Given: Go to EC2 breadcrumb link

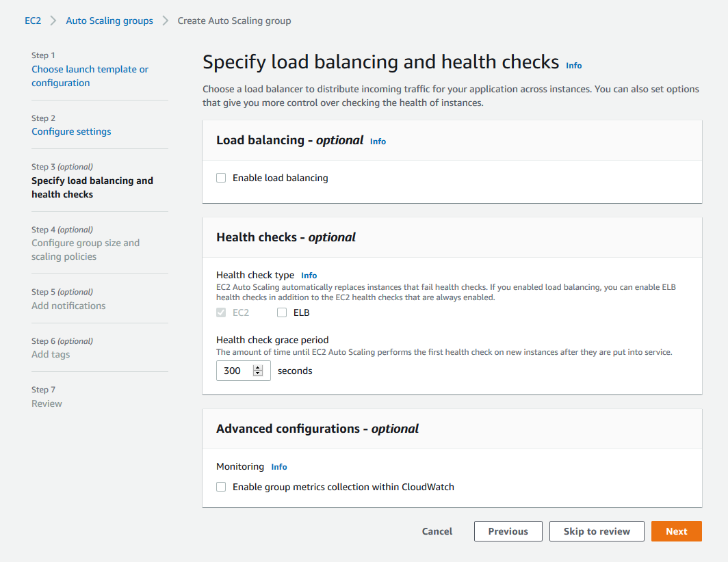Looking at the screenshot, I should [33, 21].
